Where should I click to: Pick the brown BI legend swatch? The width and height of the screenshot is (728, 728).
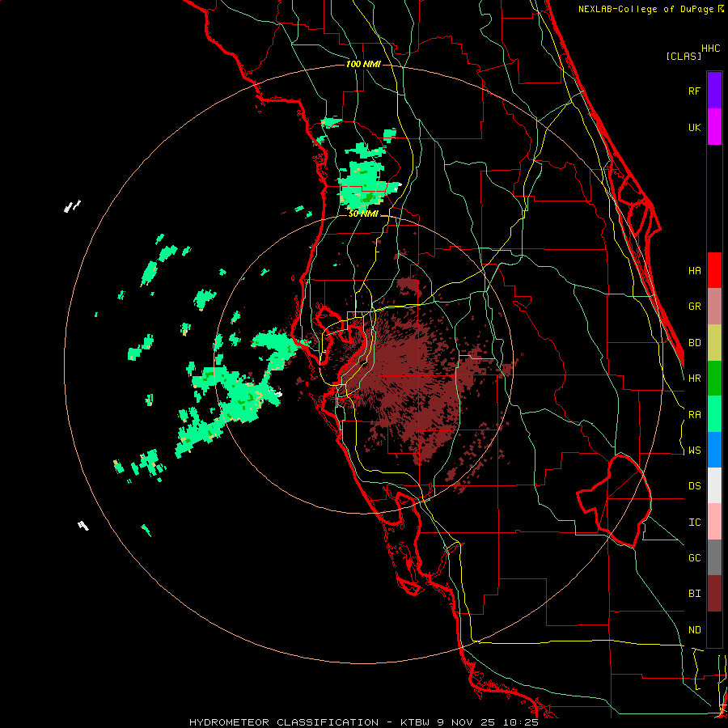tap(714, 594)
